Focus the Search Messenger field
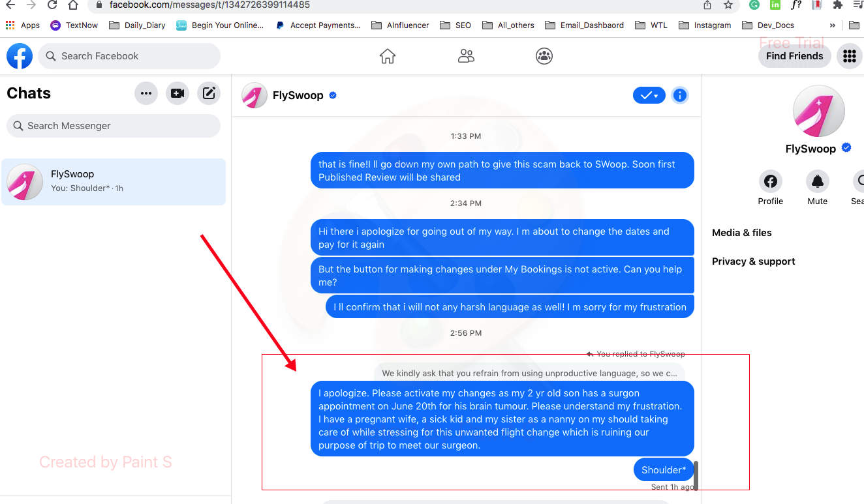Image resolution: width=864 pixels, height=504 pixels. click(114, 126)
